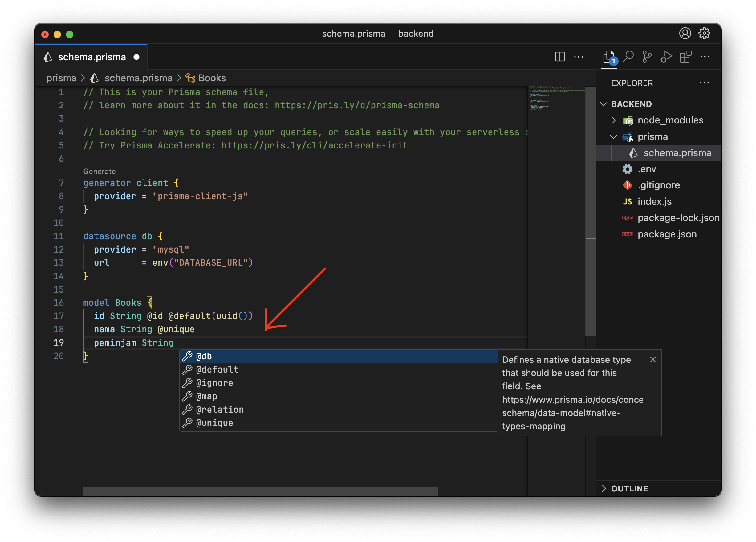Select the schema.prisma editor tab
The image size is (756, 542).
click(x=92, y=57)
